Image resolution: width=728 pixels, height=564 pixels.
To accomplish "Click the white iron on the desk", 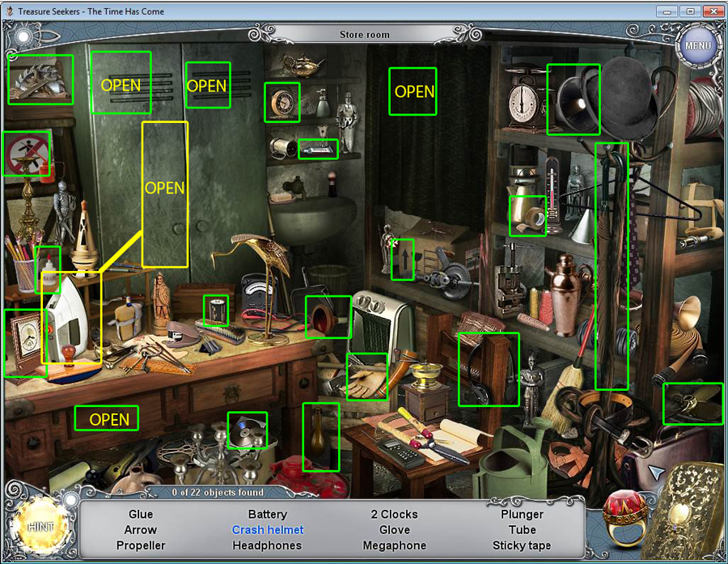I will tap(69, 319).
